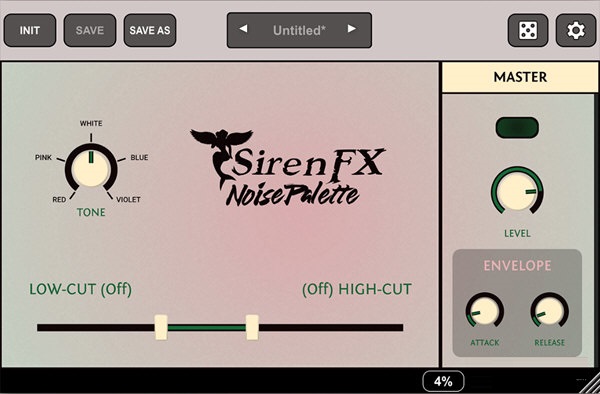
Task: Click the TONE knob
Action: click(x=91, y=168)
